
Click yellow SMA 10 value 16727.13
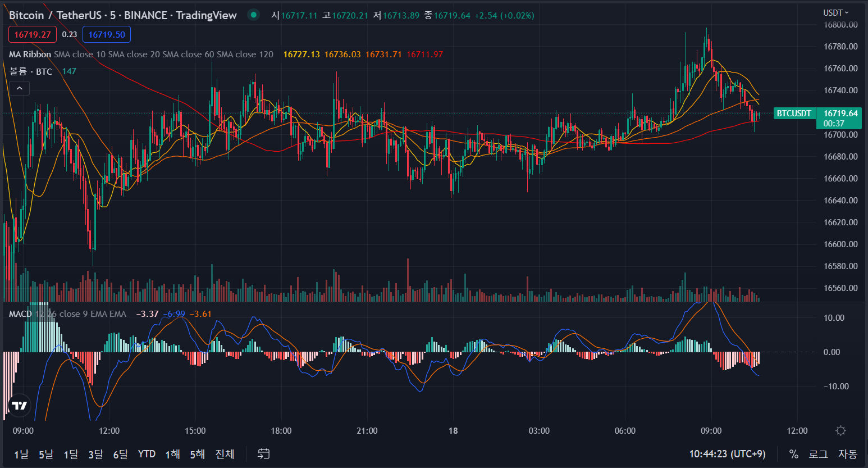coord(301,54)
